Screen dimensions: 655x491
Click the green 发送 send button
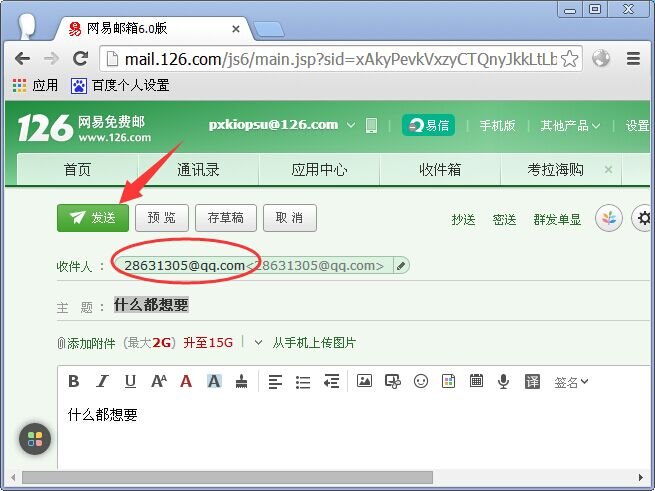pyautogui.click(x=93, y=218)
